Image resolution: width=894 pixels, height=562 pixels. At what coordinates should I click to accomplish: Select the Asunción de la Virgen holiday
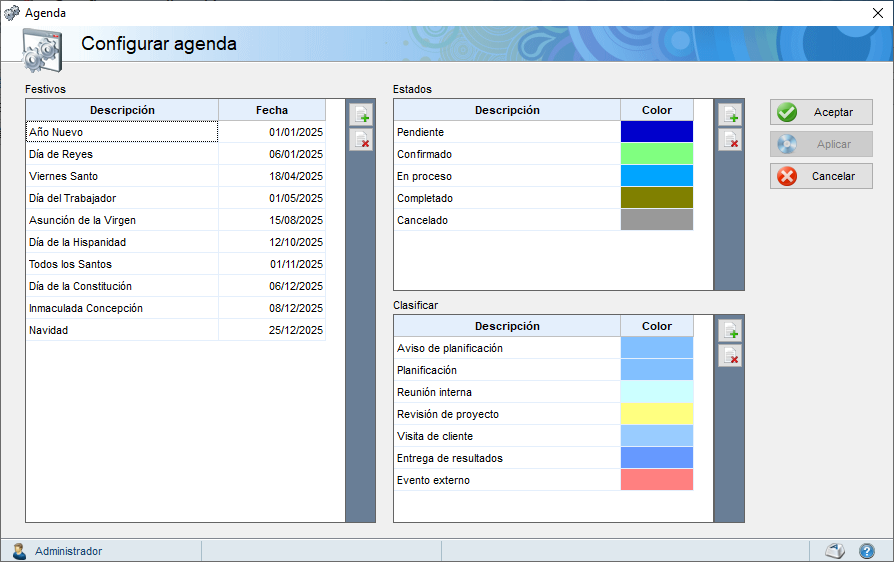click(x=122, y=220)
